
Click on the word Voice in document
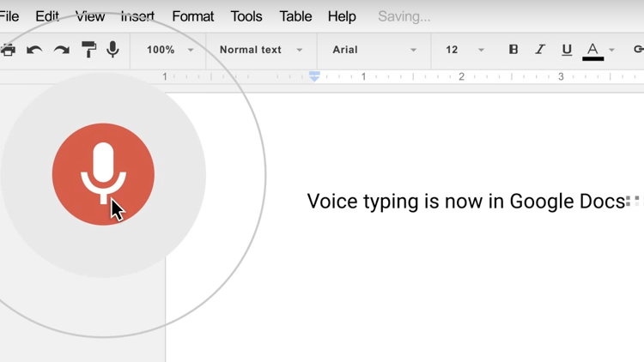pyautogui.click(x=332, y=201)
